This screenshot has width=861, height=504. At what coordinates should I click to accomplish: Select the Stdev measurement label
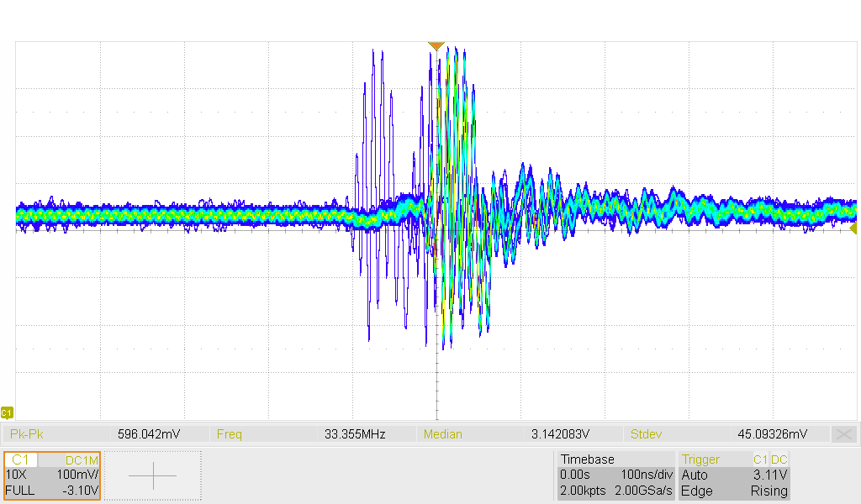(646, 434)
